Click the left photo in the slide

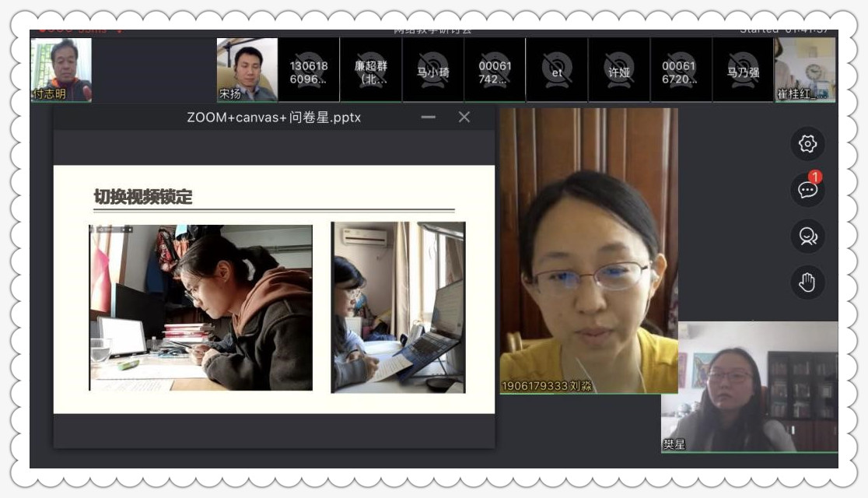201,306
